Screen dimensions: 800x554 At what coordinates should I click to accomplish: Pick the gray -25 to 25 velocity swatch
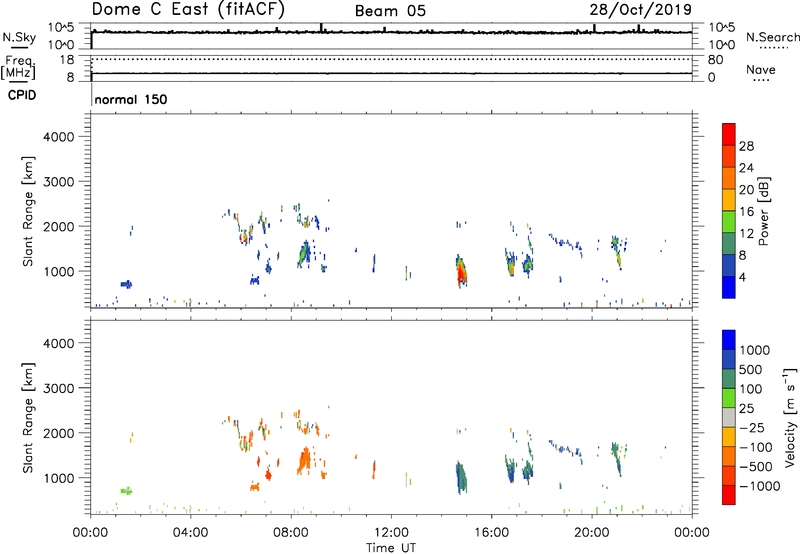point(729,417)
